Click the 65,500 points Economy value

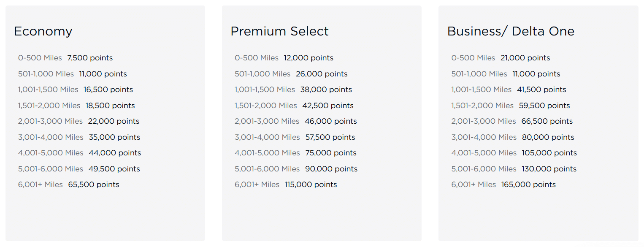(94, 185)
